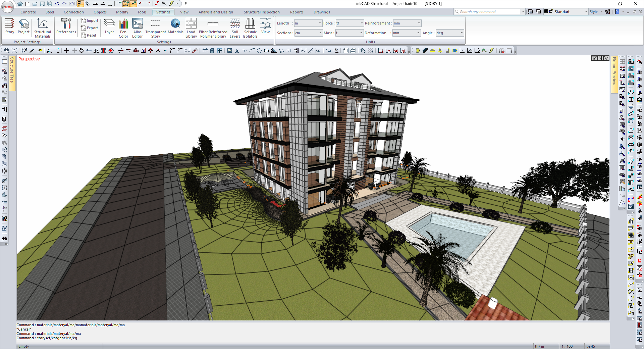Click the Import settings button
The image size is (644, 349).
coord(90,20)
